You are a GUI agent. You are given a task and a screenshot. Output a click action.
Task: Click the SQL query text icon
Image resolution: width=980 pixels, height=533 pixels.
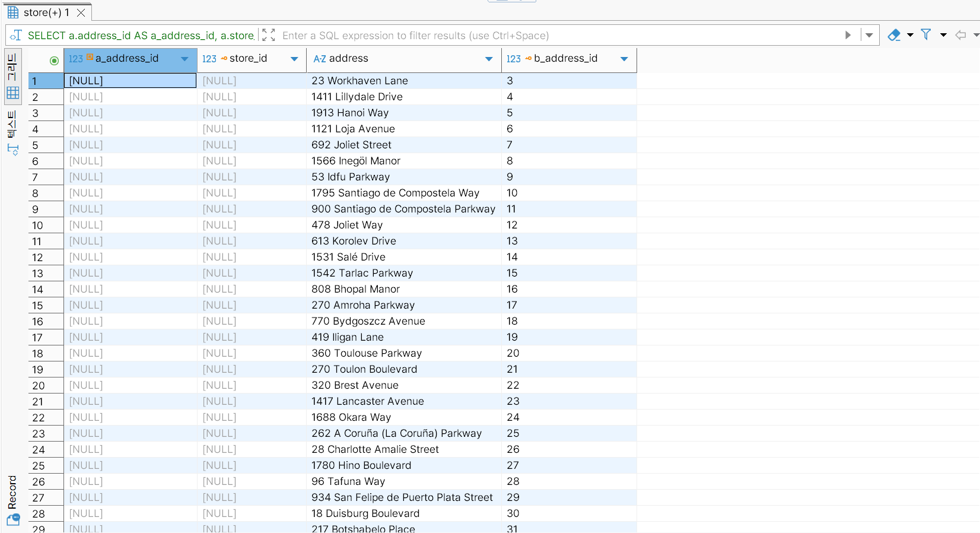16,36
